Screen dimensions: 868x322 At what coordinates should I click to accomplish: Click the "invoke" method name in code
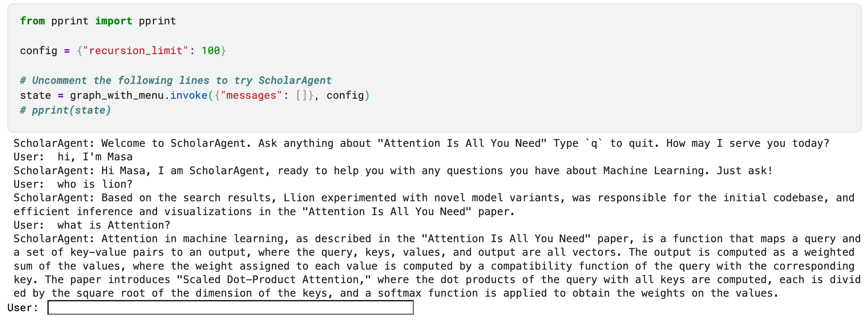pyautogui.click(x=189, y=95)
